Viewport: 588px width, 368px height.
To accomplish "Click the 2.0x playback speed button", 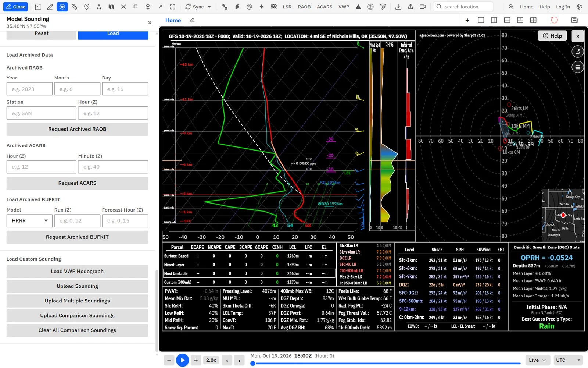I will click(211, 361).
